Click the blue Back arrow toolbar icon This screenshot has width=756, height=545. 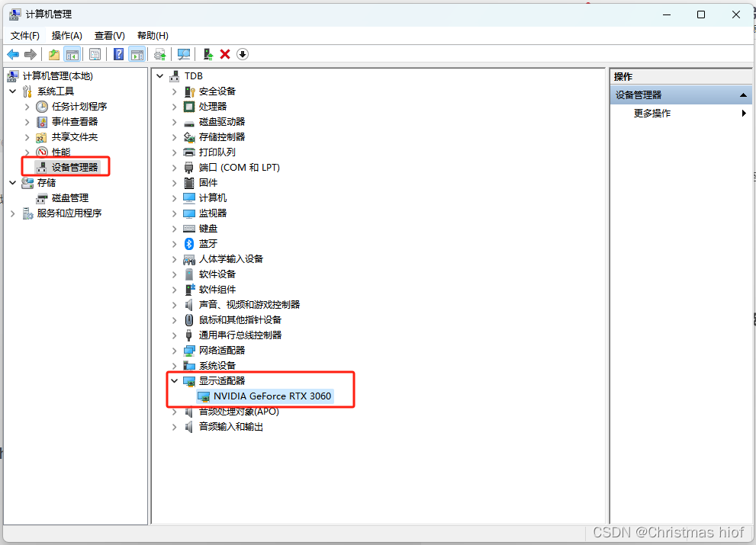[13, 54]
